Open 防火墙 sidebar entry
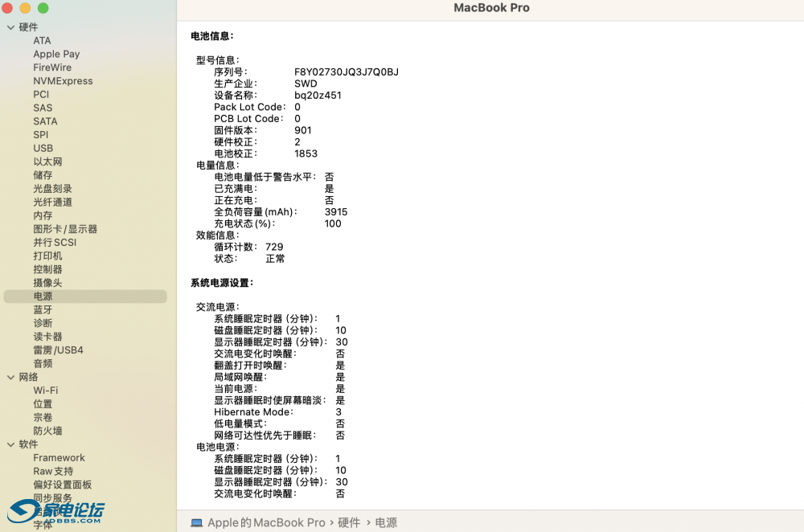The width and height of the screenshot is (804, 532). pyautogui.click(x=47, y=431)
